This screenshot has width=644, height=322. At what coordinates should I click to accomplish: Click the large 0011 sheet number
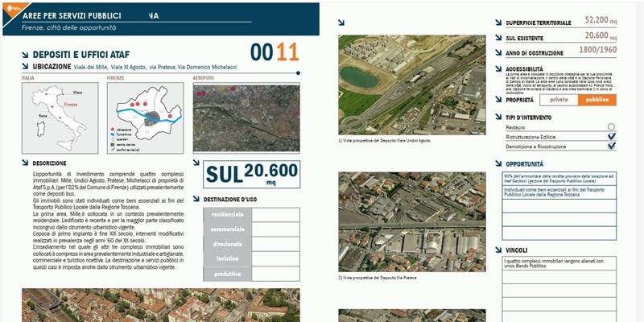pos(275,52)
